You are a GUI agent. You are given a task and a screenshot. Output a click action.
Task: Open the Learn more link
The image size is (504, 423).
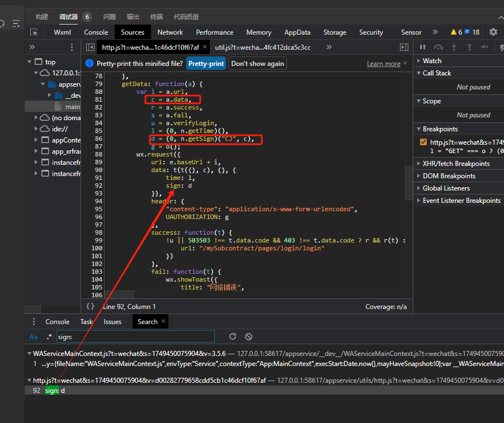[x=384, y=64]
